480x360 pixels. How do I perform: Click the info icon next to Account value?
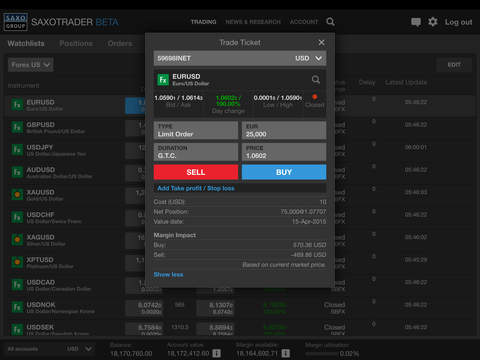[x=216, y=353]
